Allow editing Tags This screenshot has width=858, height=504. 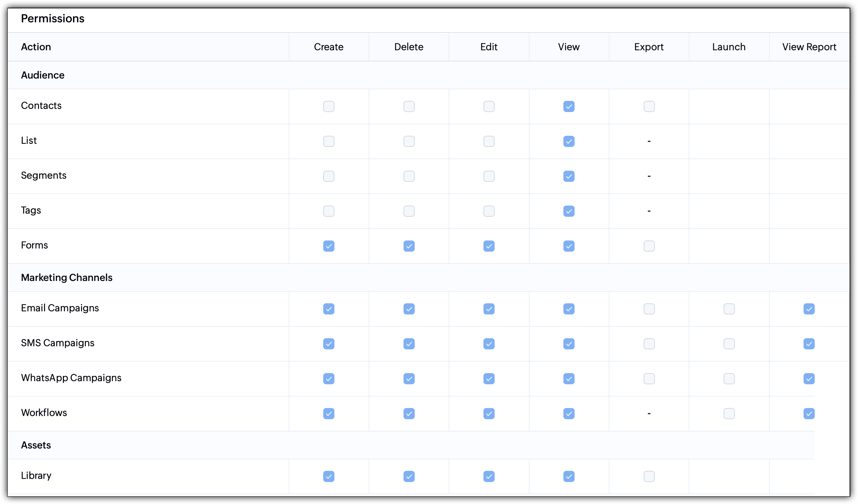pyautogui.click(x=489, y=211)
